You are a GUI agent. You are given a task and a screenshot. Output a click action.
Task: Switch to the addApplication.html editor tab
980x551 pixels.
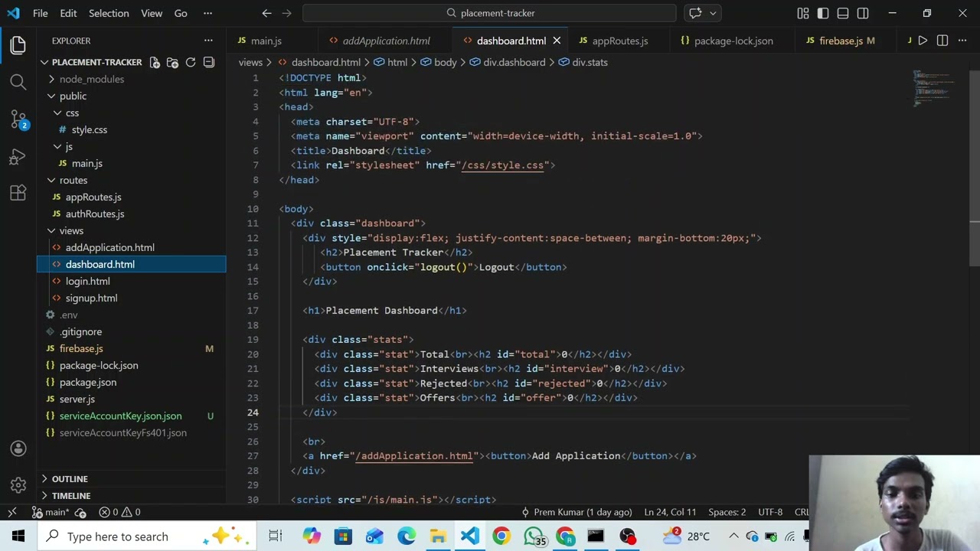[386, 41]
